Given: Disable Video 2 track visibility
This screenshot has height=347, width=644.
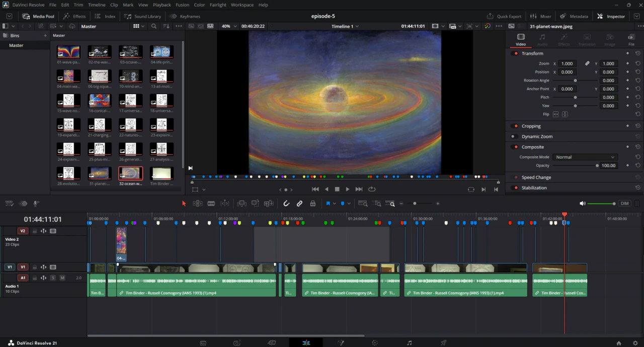Looking at the screenshot, I should click(53, 231).
